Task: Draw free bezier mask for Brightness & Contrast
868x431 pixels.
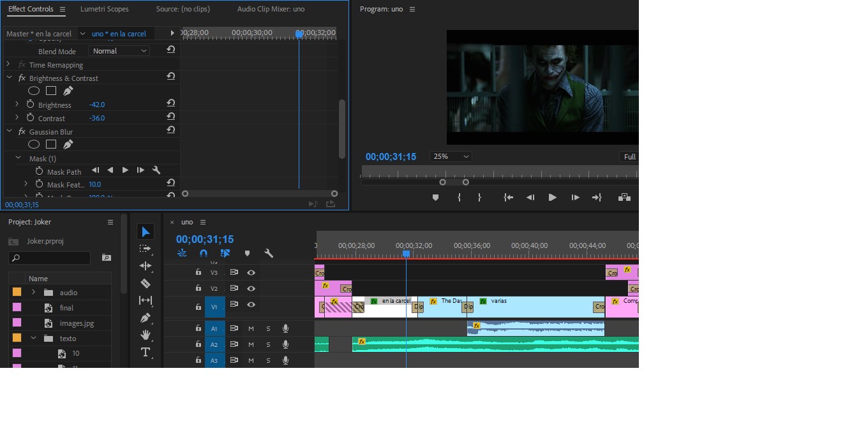Action: pos(68,91)
